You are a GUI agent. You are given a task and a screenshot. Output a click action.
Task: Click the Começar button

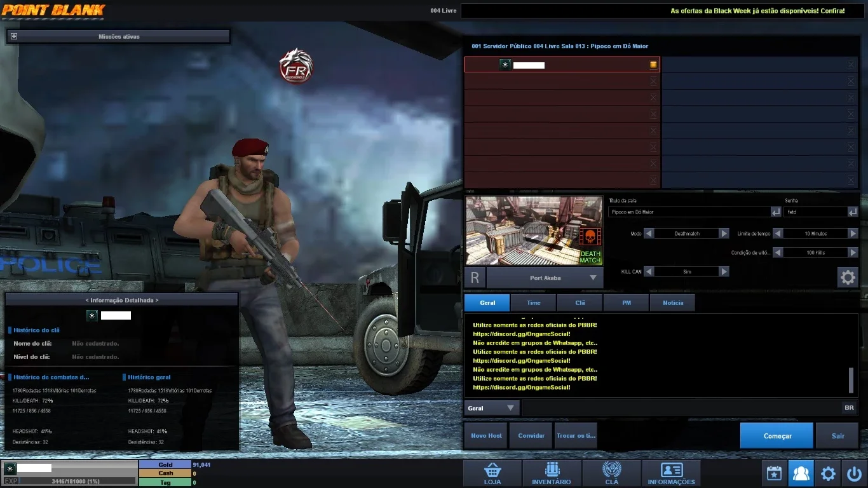[777, 436]
